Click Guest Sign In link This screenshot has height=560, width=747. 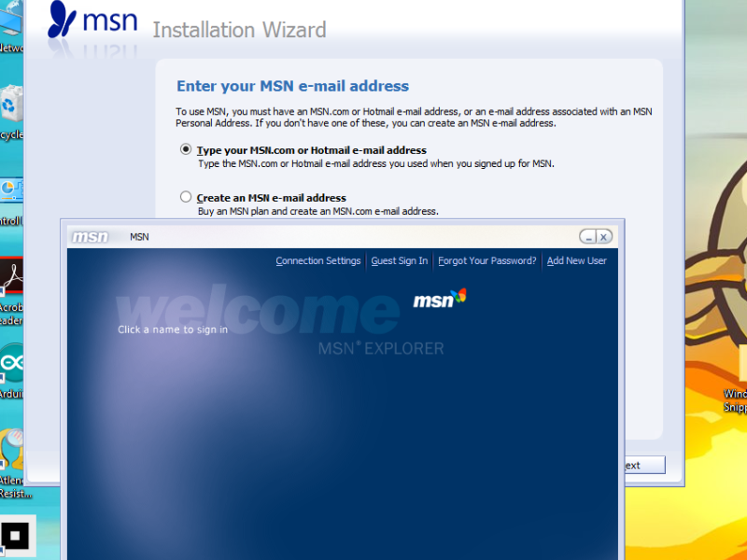pos(400,261)
